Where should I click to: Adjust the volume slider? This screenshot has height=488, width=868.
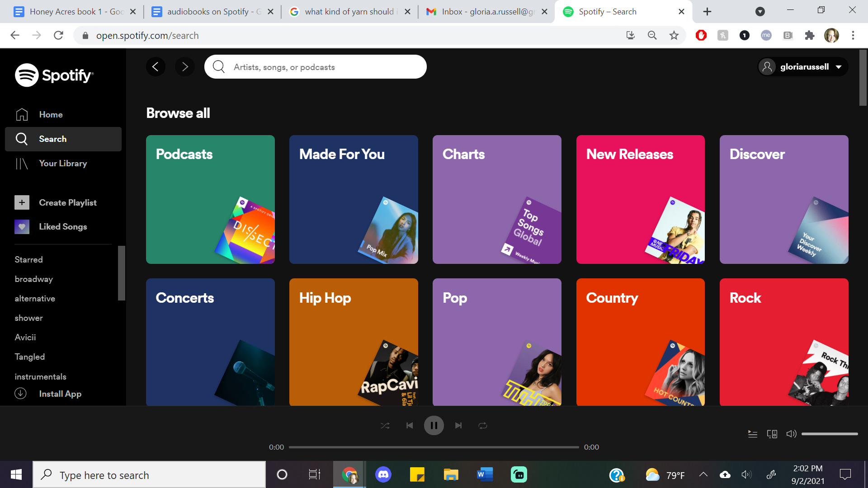click(830, 434)
